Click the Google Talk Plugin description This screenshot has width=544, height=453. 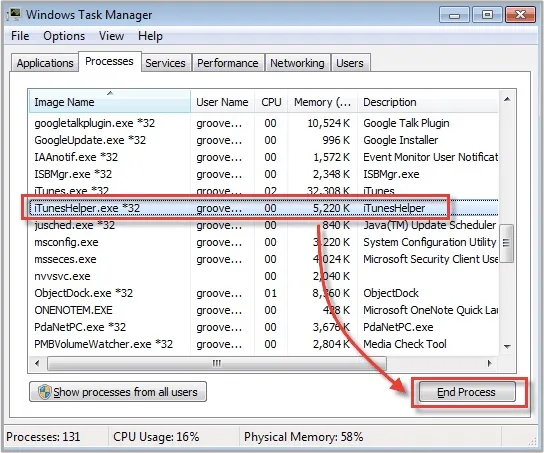coord(406,123)
